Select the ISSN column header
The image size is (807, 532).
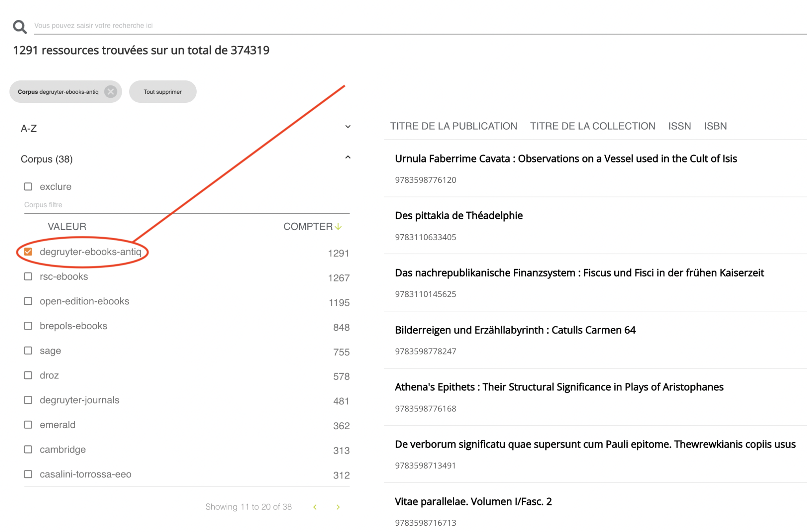click(x=679, y=126)
